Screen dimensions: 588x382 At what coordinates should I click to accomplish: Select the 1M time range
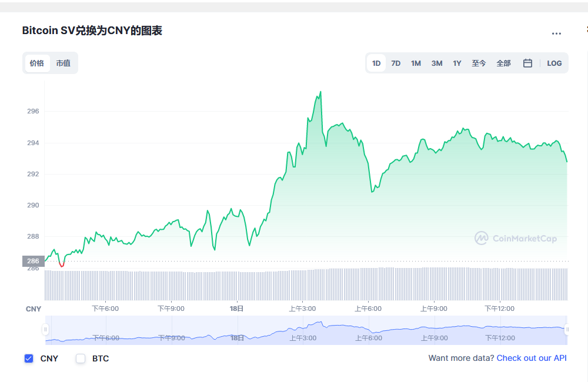(x=416, y=63)
